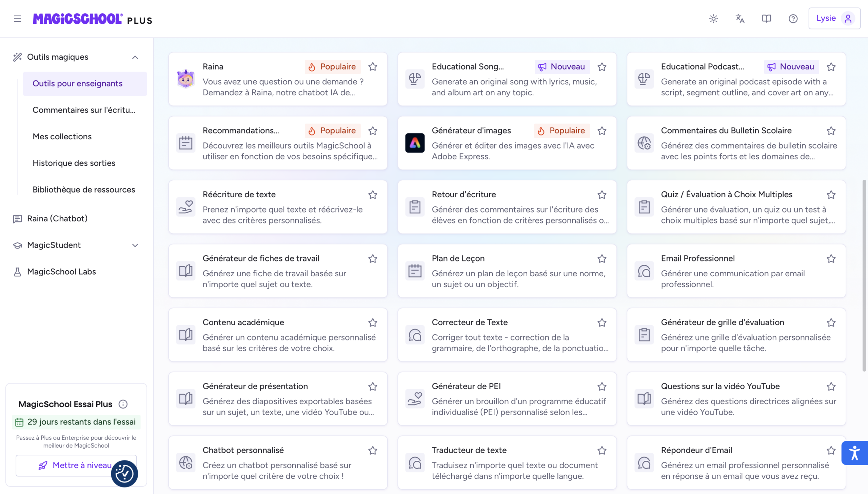Click the Contenu académique book icon
The height and width of the screenshot is (494, 868).
pos(185,335)
